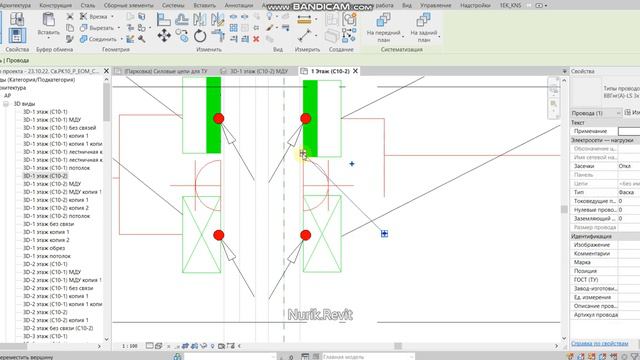The height and width of the screenshot is (360, 640).
Task: Click the Примечание text field
Action: click(629, 131)
